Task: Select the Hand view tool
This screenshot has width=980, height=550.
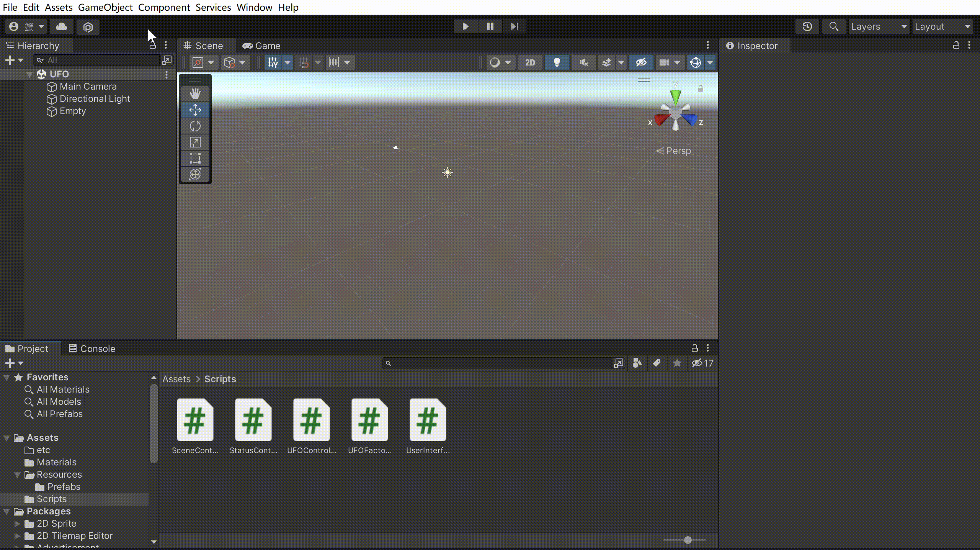Action: [x=195, y=94]
